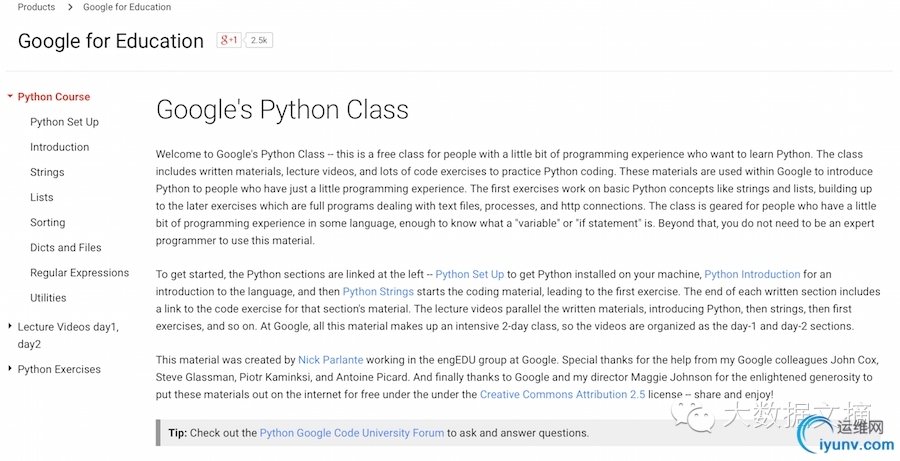900x461 pixels.
Task: Open Google for Education breadcrumb link
Action: pos(127,7)
